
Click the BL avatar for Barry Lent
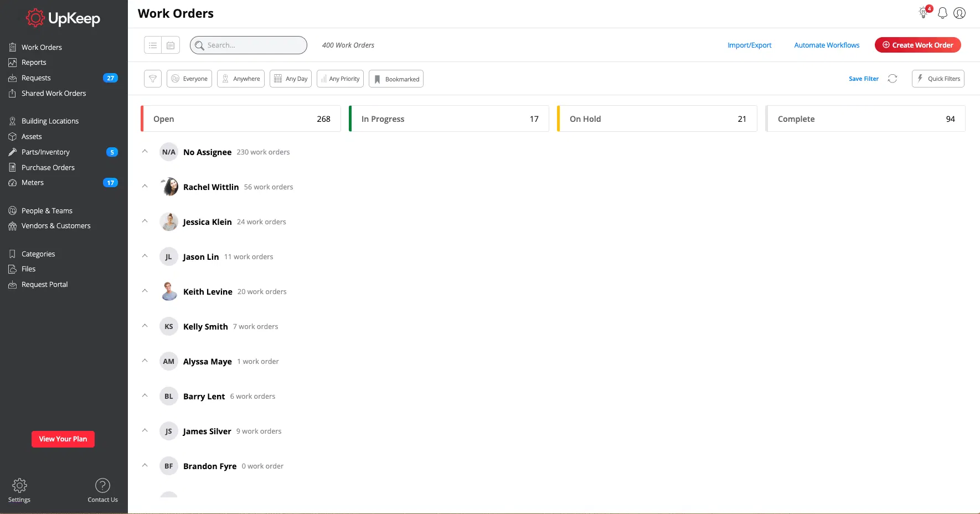coord(169,396)
